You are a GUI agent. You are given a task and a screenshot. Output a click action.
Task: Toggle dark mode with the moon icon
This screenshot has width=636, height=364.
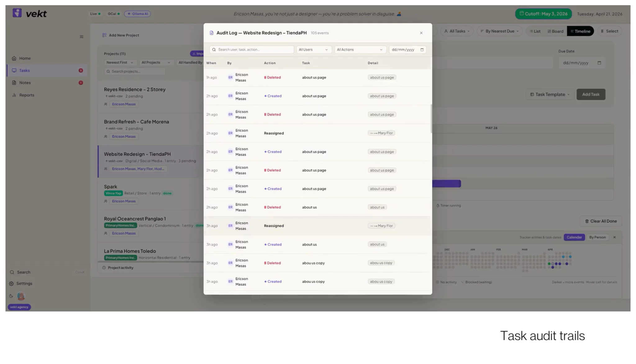tap(11, 296)
